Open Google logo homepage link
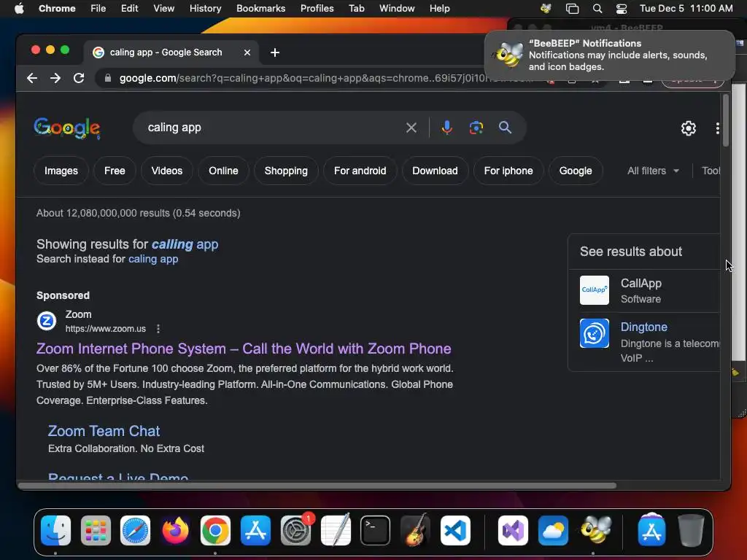Image resolution: width=747 pixels, height=560 pixels. pyautogui.click(x=66, y=128)
